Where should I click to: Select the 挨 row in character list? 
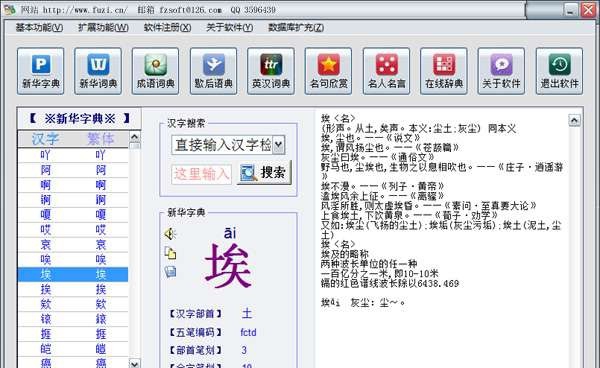[73, 289]
